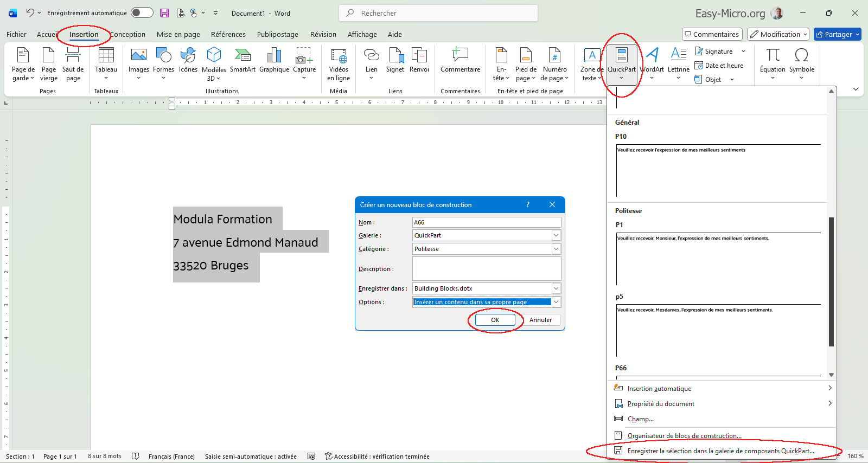Expand the Catégorie dropdown
This screenshot has width=868, height=463.
556,249
